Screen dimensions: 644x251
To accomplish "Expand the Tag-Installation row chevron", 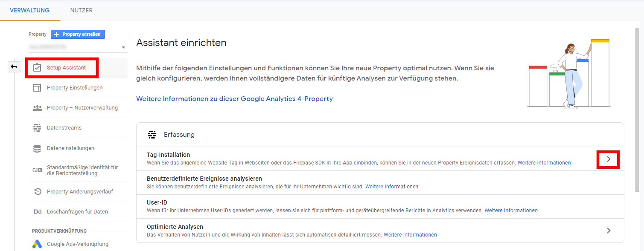I will pyautogui.click(x=608, y=159).
